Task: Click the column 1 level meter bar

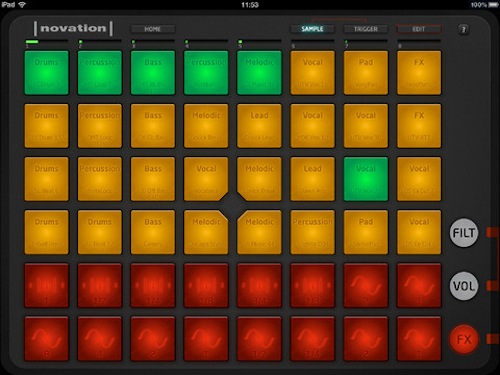Action: click(46, 42)
